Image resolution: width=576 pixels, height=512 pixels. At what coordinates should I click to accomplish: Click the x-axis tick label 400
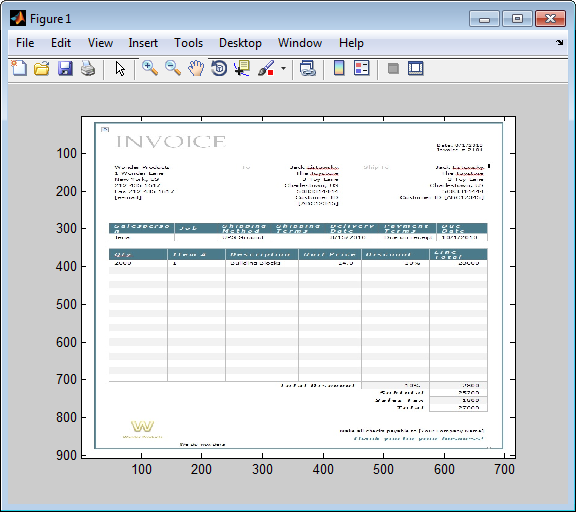pos(323,469)
